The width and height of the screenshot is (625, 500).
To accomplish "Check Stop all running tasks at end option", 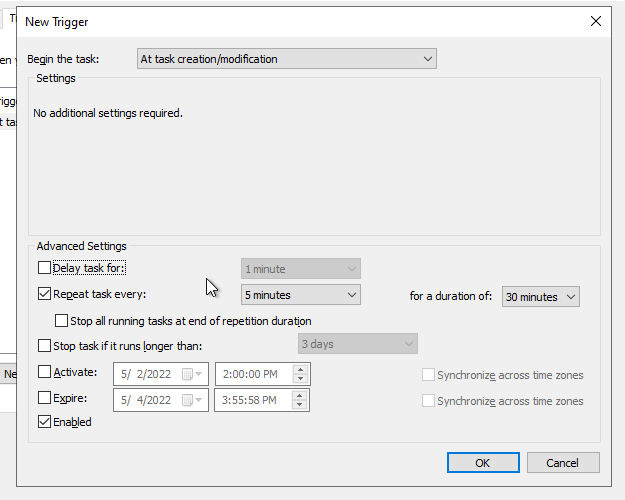I will [63, 321].
